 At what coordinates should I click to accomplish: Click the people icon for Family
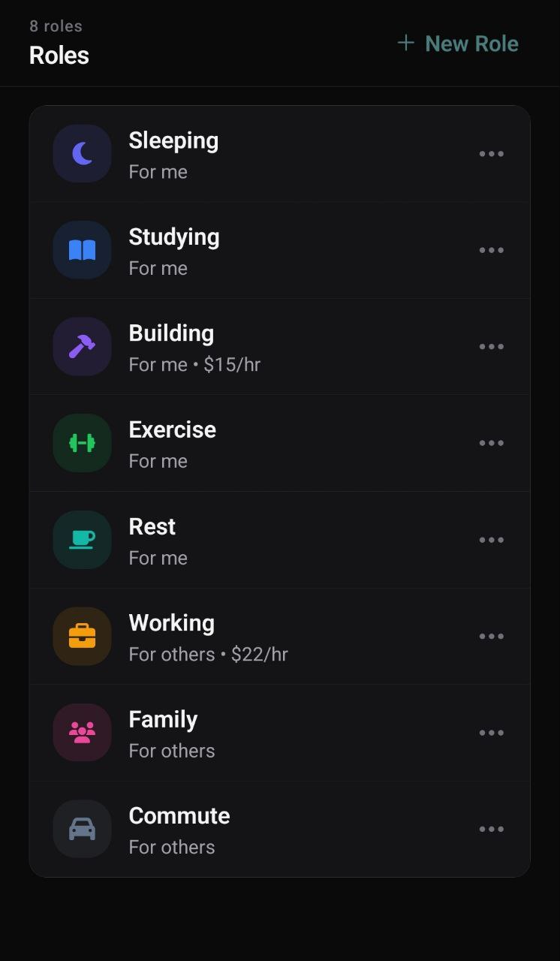click(x=82, y=732)
